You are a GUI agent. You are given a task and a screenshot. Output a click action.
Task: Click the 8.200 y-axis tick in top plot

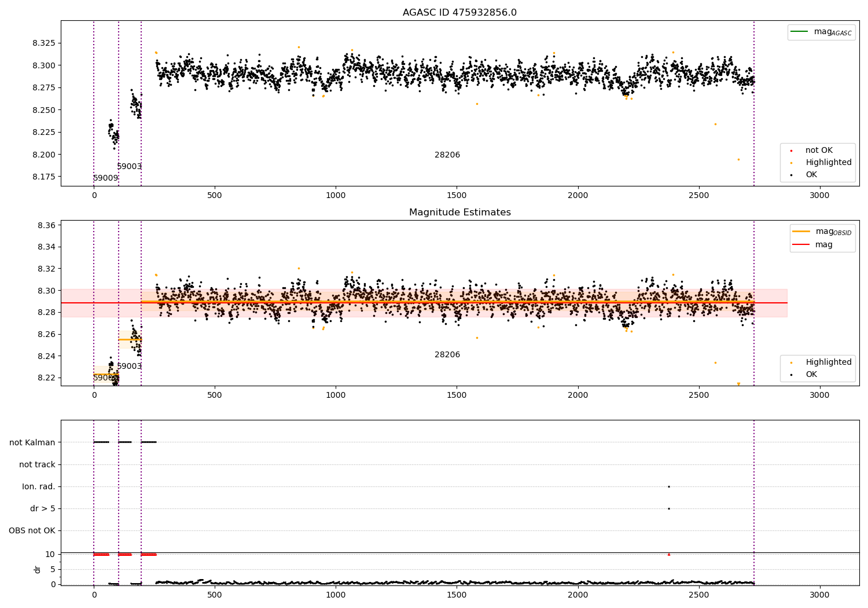coord(44,155)
